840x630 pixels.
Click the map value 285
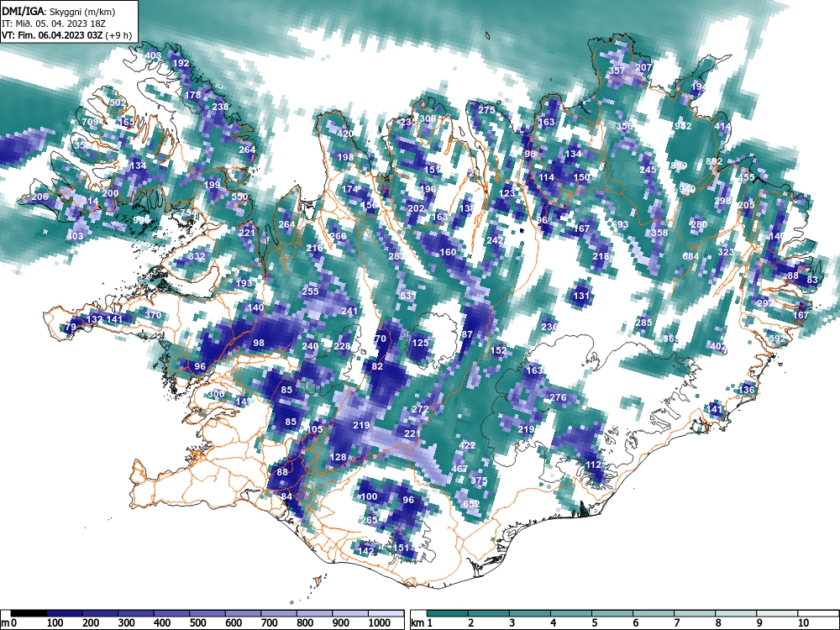[643, 323]
